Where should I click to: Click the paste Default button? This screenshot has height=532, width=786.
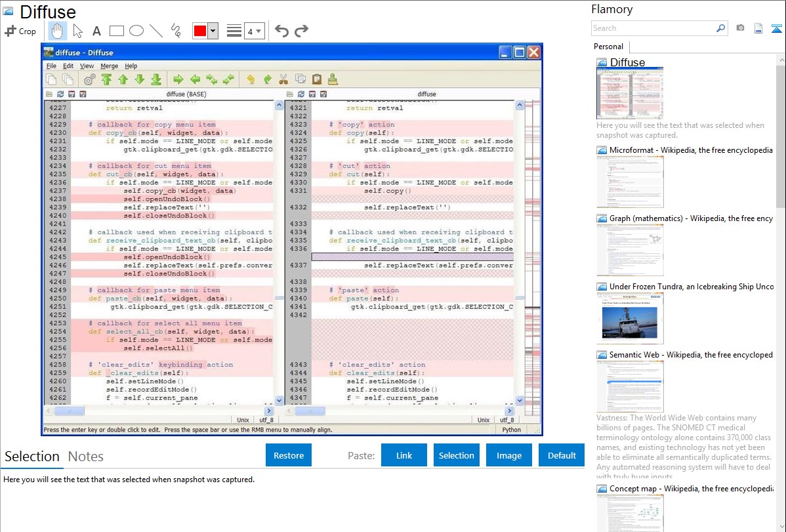(562, 455)
